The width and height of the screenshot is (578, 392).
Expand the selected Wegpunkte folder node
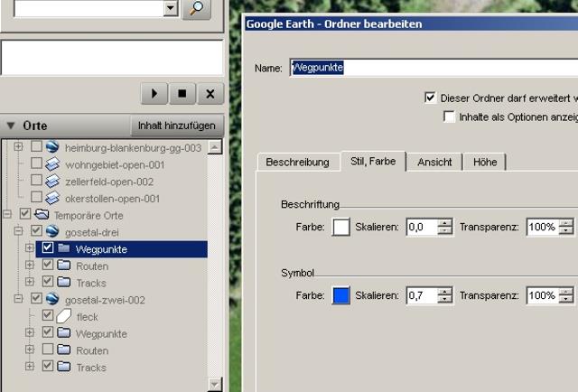[x=30, y=247]
